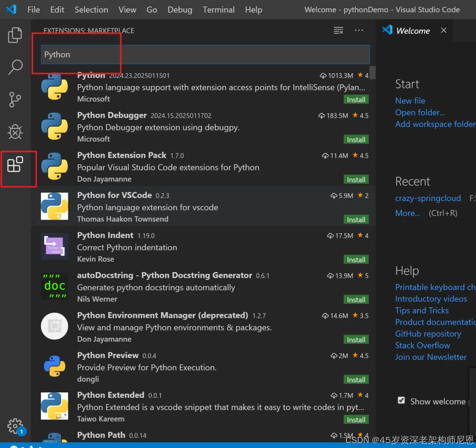Open the Source Control view

15,99
